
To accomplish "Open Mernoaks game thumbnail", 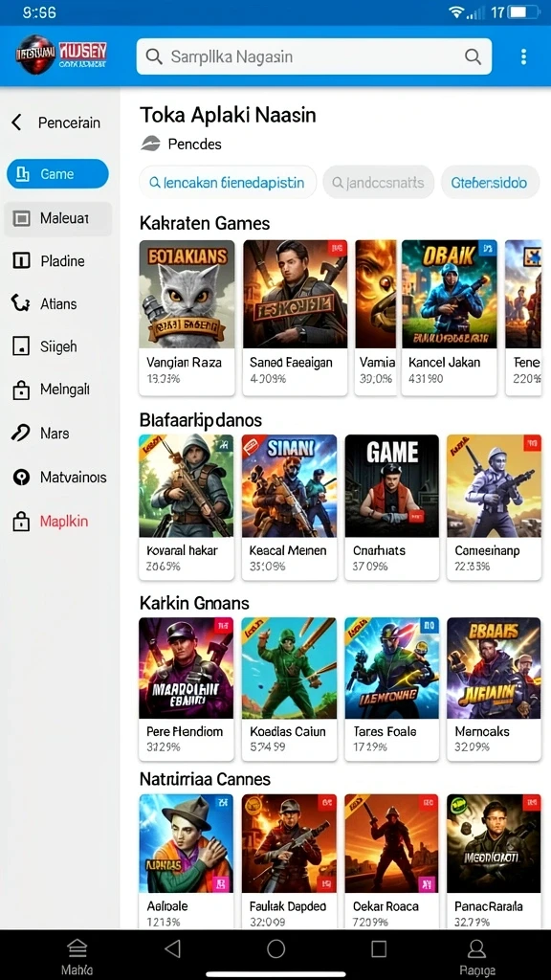I will (494, 667).
